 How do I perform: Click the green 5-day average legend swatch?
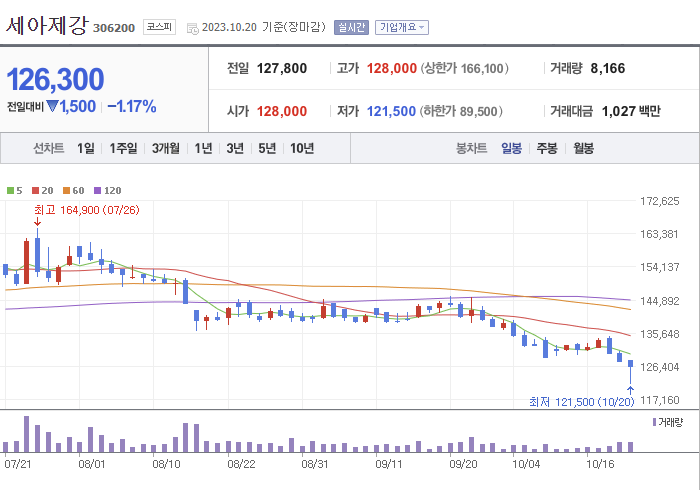click(10, 191)
